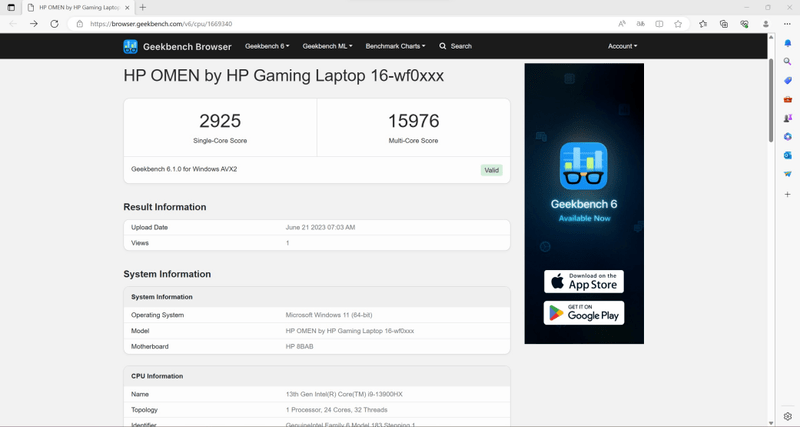This screenshot has width=800, height=427.
Task: Click the CPU Information table header
Action: coord(317,376)
